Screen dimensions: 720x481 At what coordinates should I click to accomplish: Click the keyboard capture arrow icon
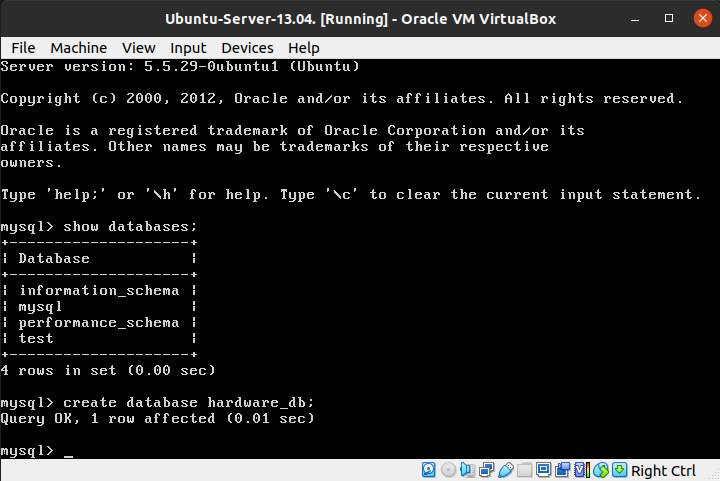[619, 470]
